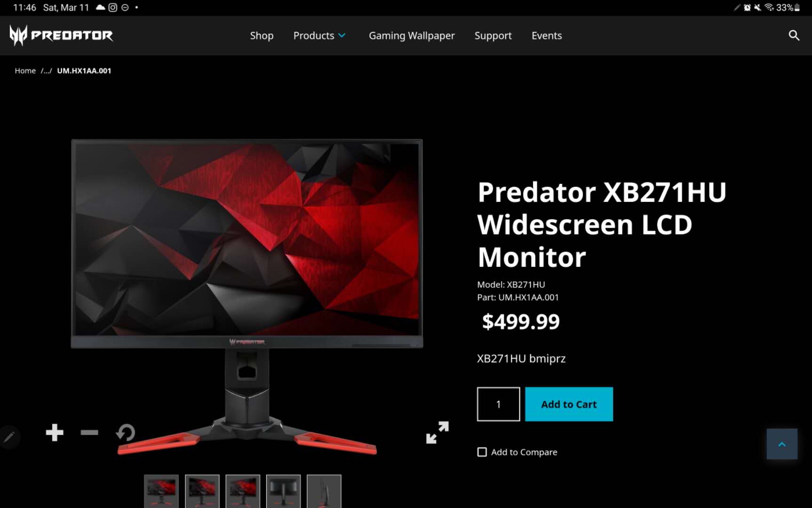Zoom out of the product image with the minus icon
812x508 pixels.
pyautogui.click(x=89, y=432)
